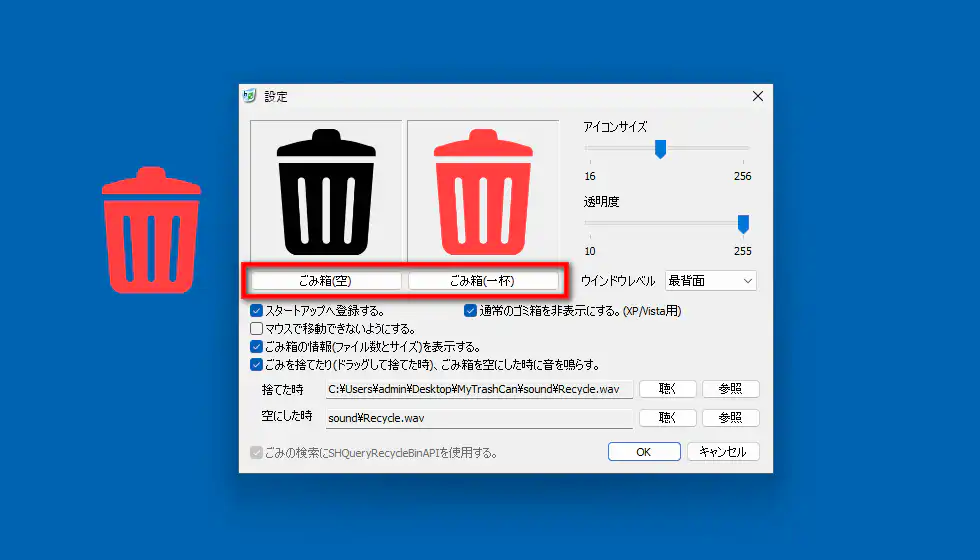Click the ごみ箱(一杯) button
The image size is (980, 560).
[483, 281]
